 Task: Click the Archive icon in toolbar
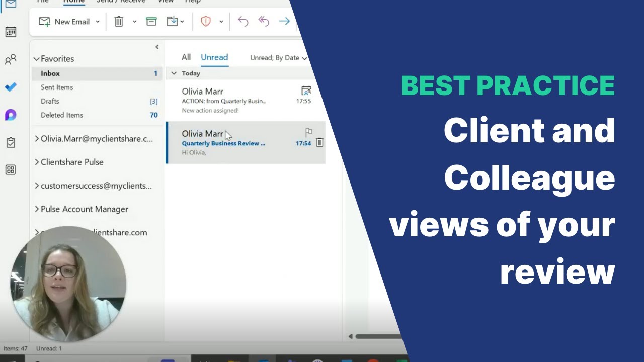151,22
